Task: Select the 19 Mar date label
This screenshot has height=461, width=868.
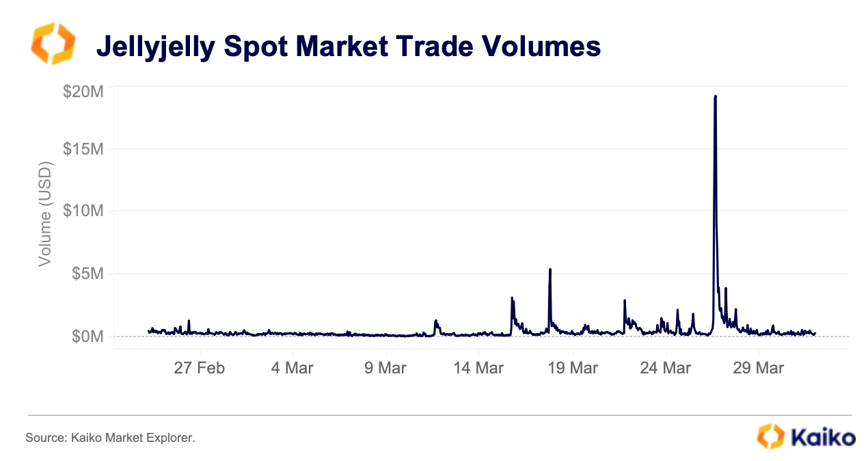Action: click(573, 368)
